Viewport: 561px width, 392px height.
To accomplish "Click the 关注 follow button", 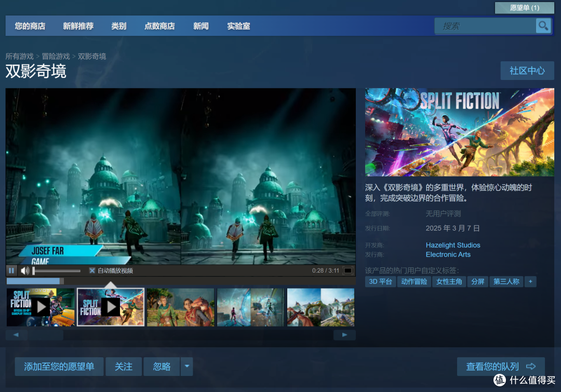I will [124, 366].
